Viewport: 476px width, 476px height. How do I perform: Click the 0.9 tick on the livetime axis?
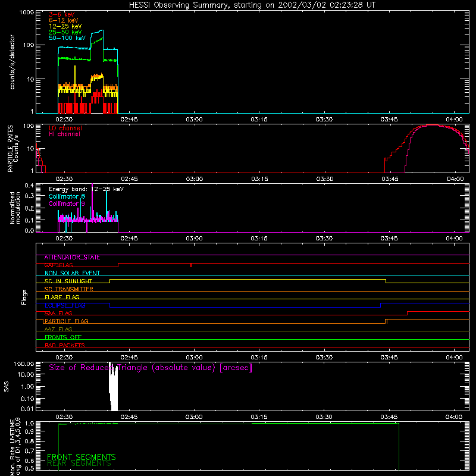tap(29, 431)
